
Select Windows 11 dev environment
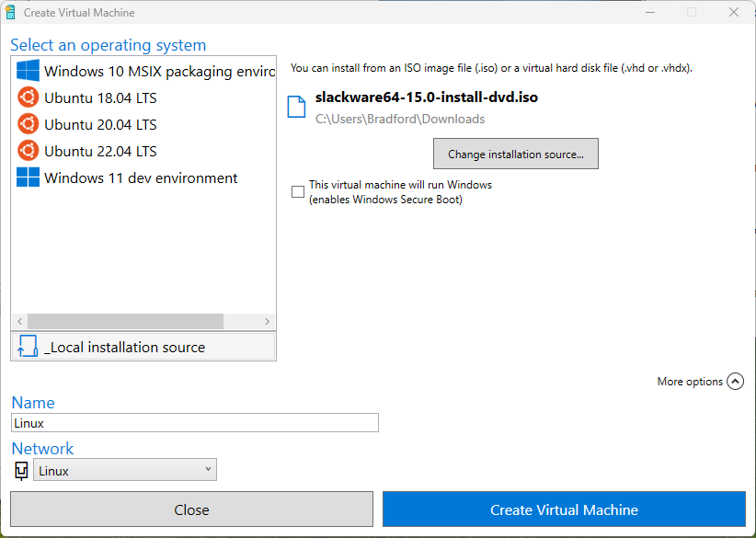[143, 177]
